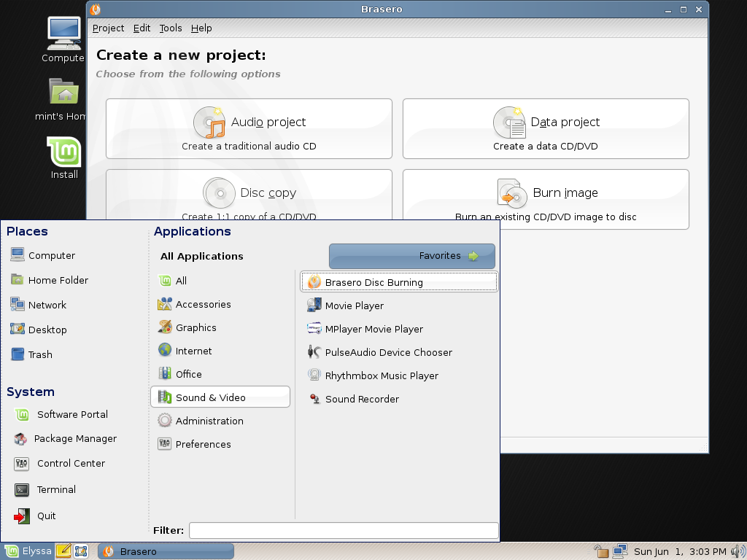Click Quit in System list

click(x=35, y=516)
